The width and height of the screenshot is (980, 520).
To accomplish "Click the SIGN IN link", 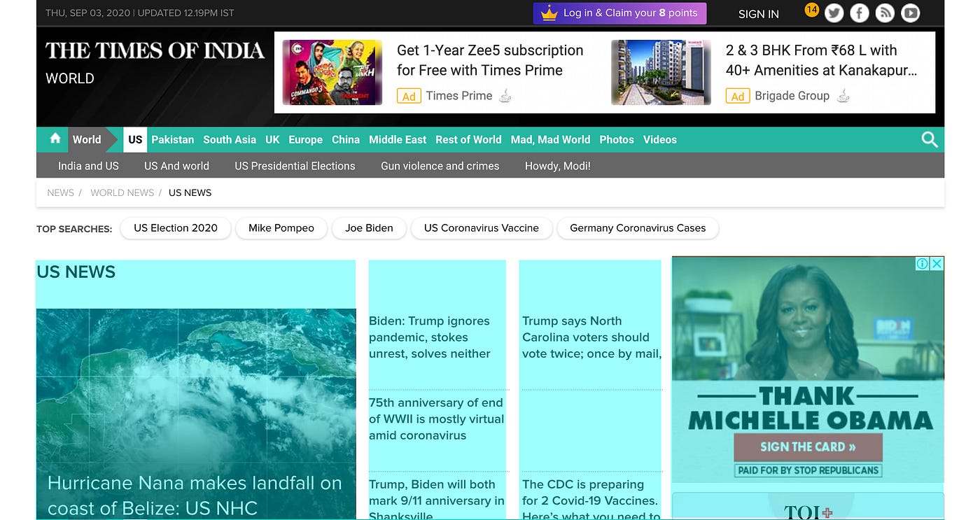I will pyautogui.click(x=759, y=14).
